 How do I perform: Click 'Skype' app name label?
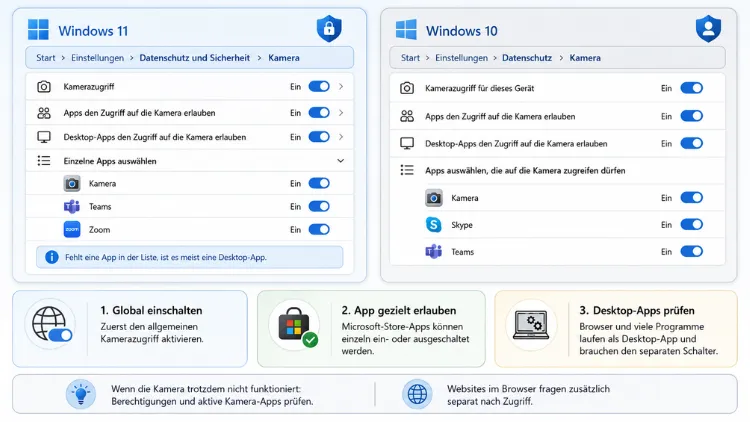coord(462,225)
